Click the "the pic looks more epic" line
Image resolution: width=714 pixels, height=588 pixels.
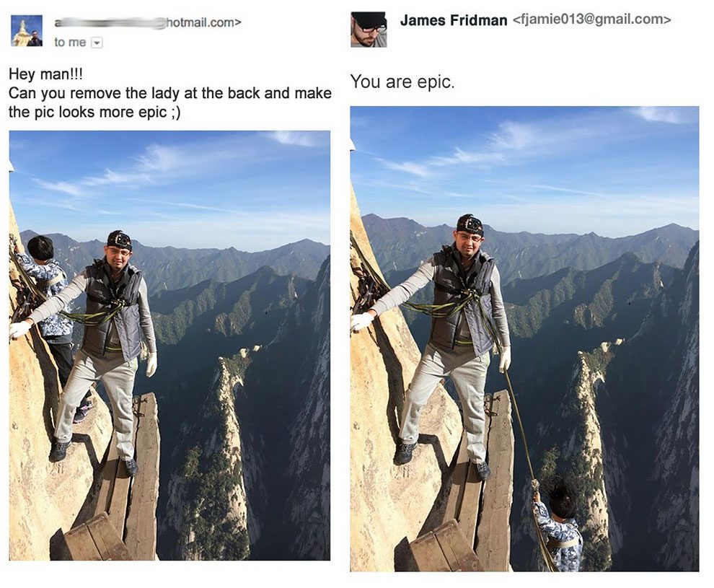(94, 112)
